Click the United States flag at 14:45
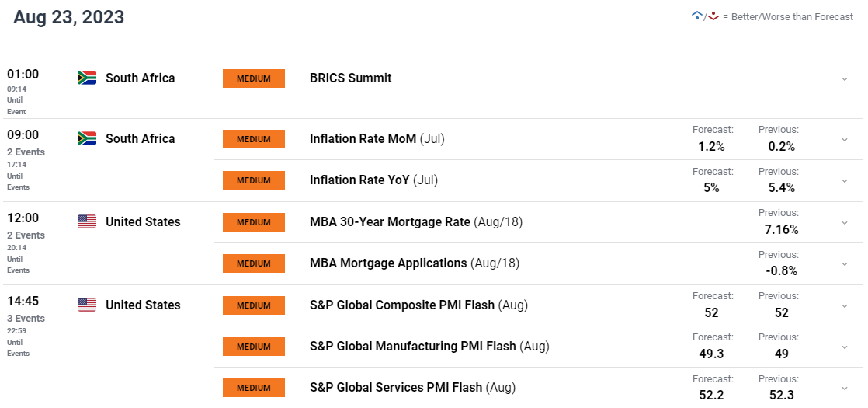 pos(86,305)
